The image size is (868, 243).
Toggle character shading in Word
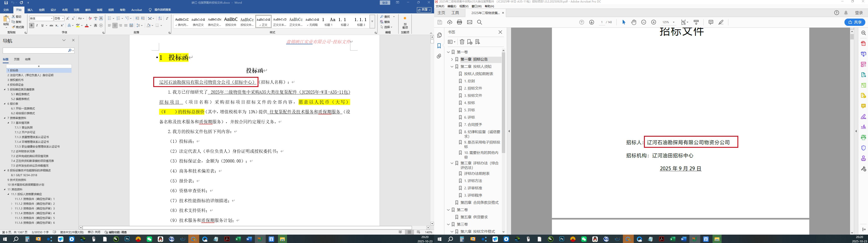(95, 25)
